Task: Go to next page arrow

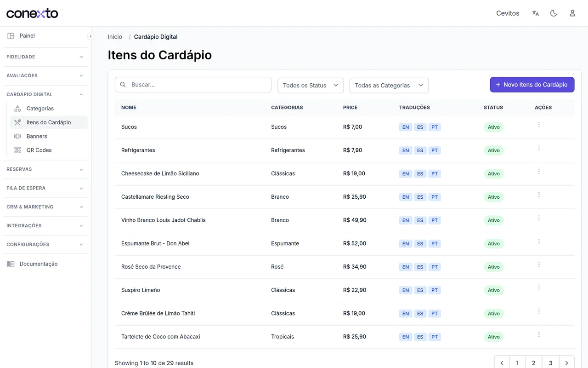Action: (567, 363)
